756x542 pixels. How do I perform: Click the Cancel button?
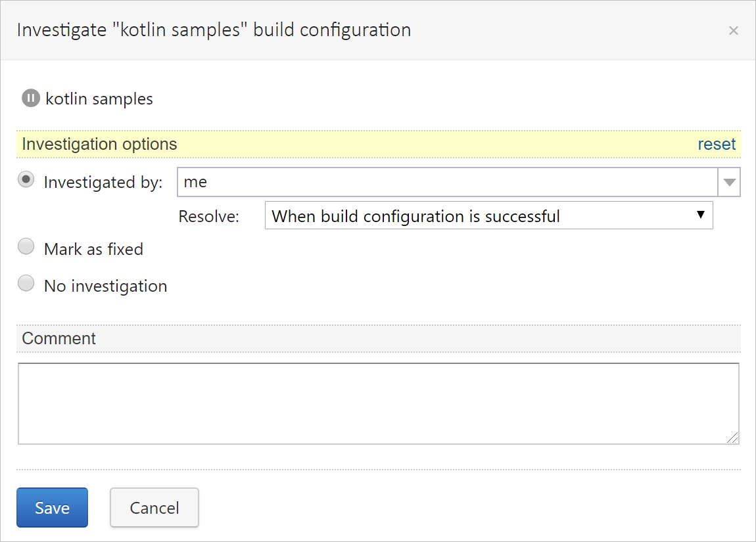click(x=154, y=507)
